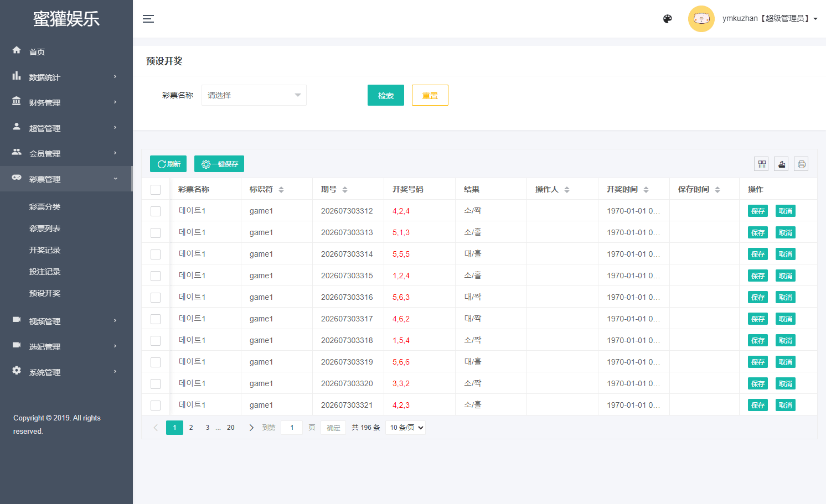Sort by 保存时间 column arrows
Image resolution: width=826 pixels, height=504 pixels.
717,190
